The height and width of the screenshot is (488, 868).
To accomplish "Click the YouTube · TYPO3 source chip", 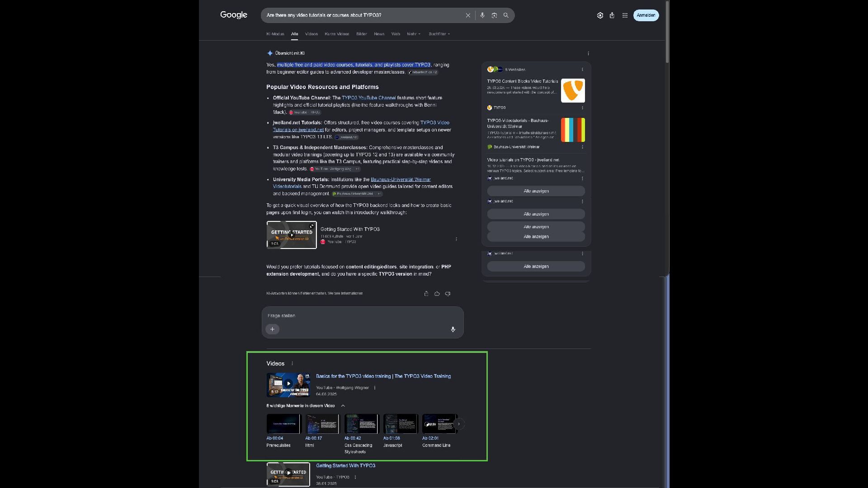I will 305,113.
